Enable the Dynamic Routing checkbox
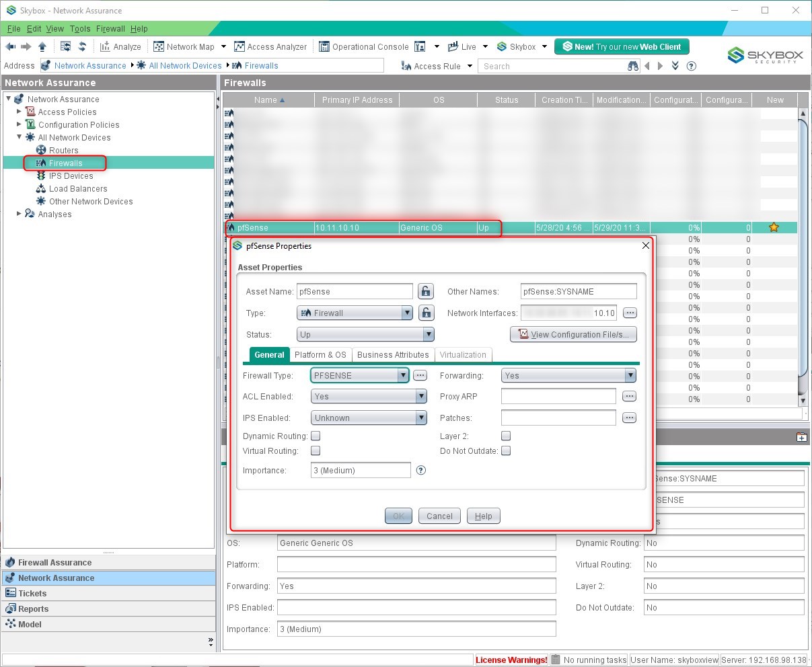This screenshot has width=812, height=667. pyautogui.click(x=316, y=436)
